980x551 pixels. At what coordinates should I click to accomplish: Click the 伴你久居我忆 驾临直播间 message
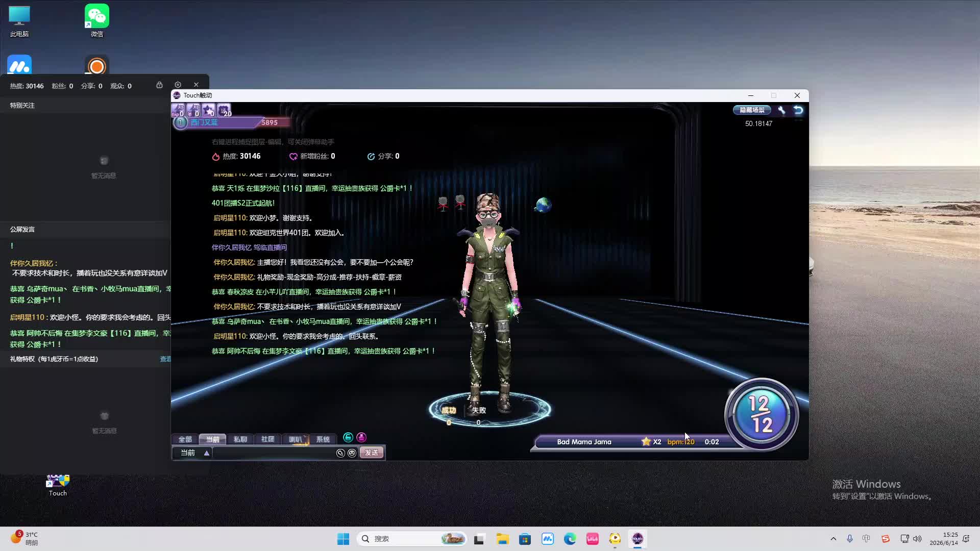pos(249,247)
